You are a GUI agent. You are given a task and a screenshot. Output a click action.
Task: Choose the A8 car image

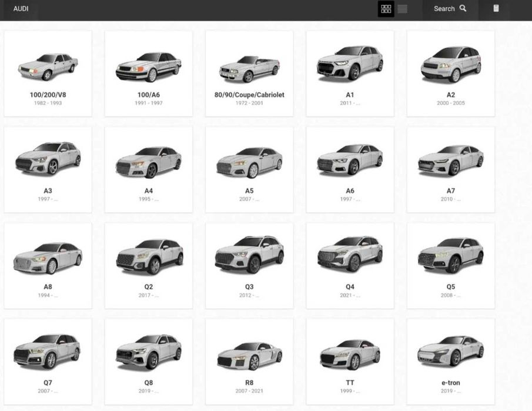[x=48, y=258]
